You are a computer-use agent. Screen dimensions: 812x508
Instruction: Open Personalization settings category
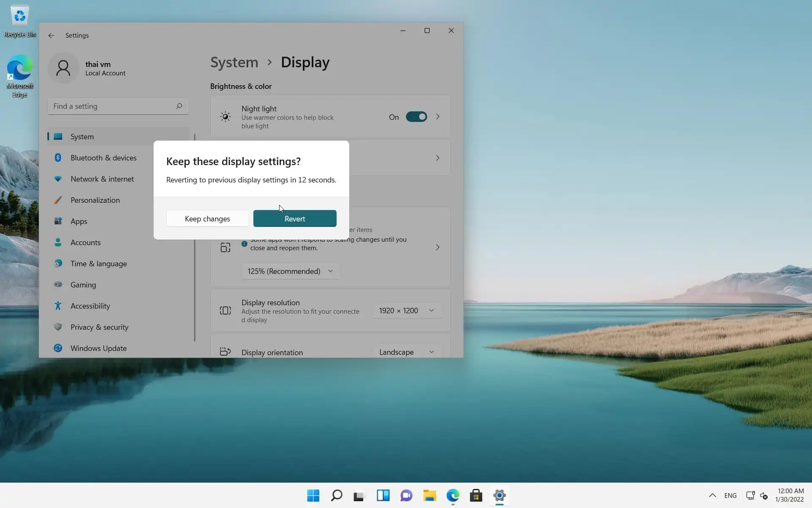tap(95, 200)
